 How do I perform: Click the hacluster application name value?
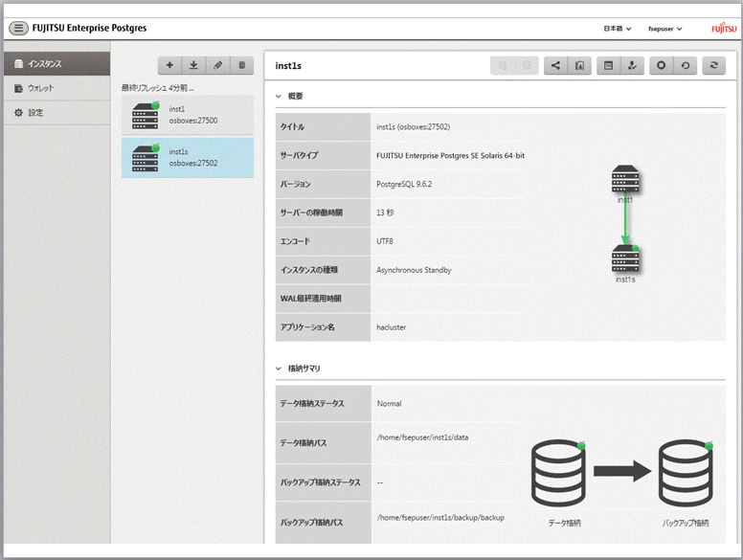pos(391,327)
